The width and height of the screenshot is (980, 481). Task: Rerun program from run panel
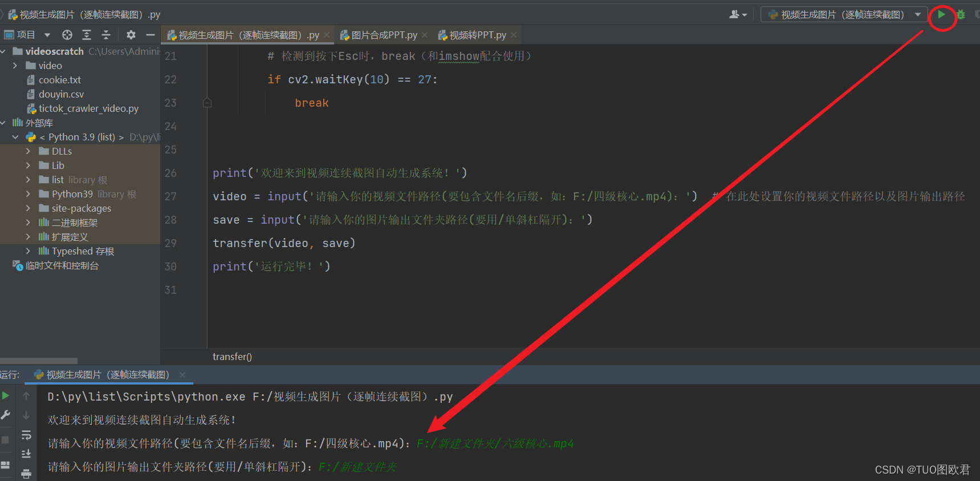click(5, 395)
